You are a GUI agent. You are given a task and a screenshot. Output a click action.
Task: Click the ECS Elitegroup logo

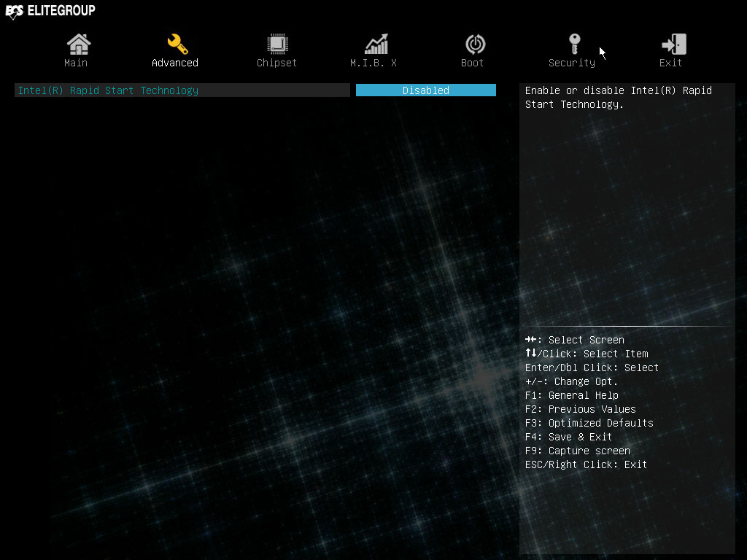point(50,11)
